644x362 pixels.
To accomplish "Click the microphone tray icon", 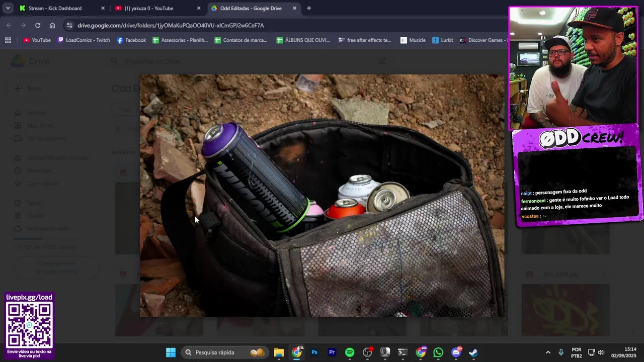I will [x=561, y=352].
